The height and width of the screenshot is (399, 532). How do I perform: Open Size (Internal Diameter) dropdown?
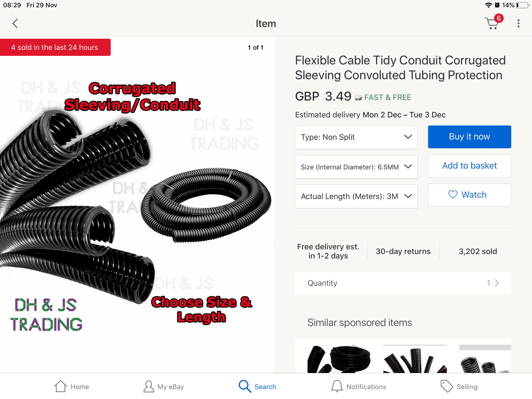click(x=356, y=167)
